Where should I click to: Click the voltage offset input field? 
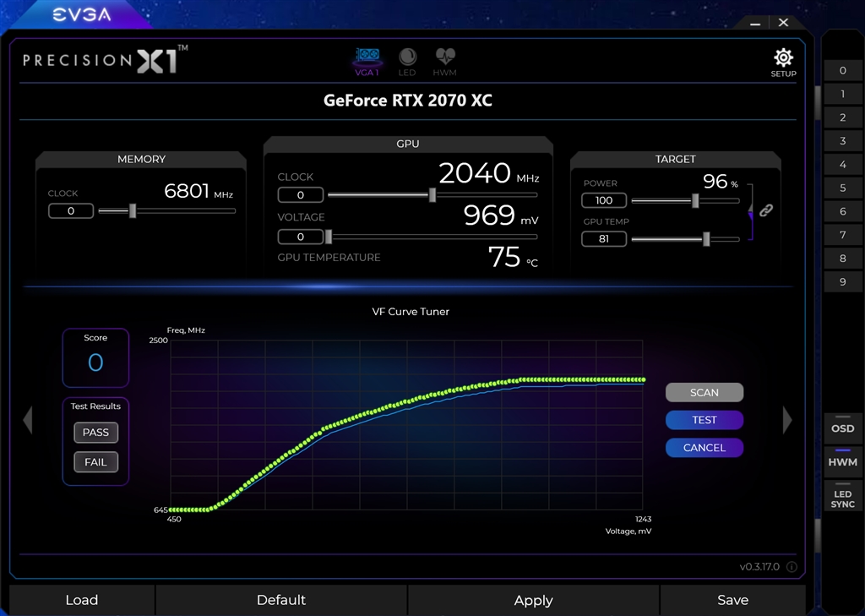pos(301,237)
